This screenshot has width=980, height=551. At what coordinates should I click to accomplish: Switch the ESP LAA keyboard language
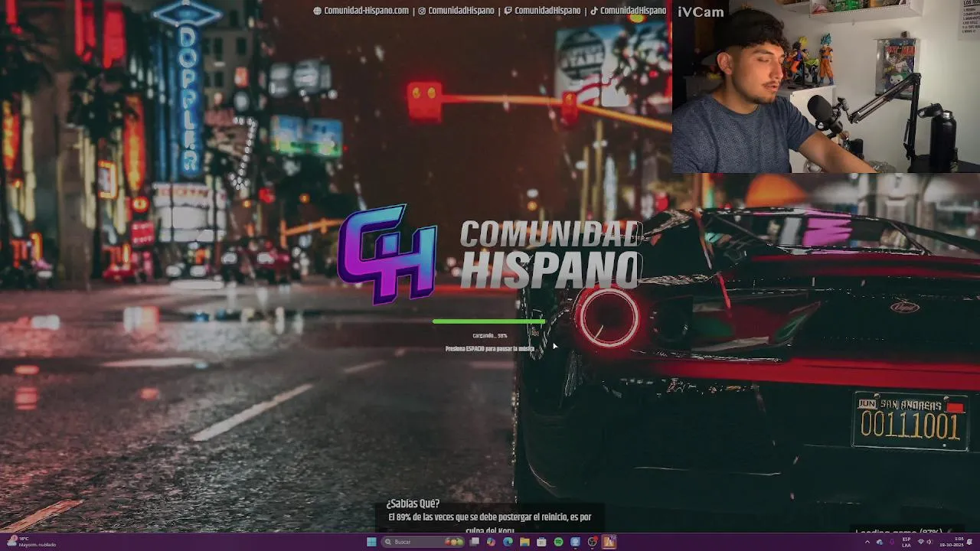tap(906, 543)
